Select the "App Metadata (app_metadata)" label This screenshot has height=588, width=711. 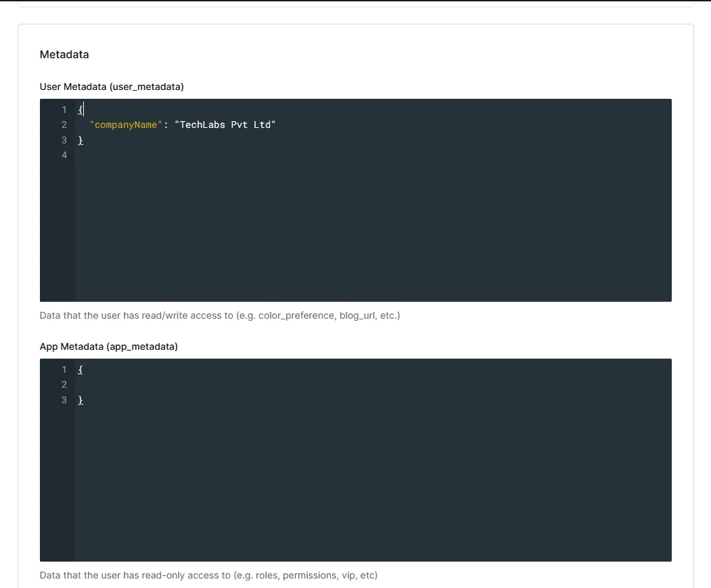(x=108, y=346)
